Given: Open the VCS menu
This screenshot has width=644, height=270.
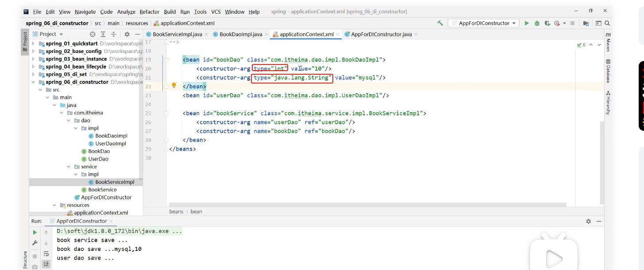Looking at the screenshot, I should click(x=216, y=11).
